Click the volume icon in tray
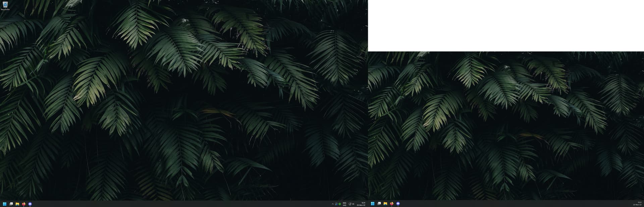 353,204
